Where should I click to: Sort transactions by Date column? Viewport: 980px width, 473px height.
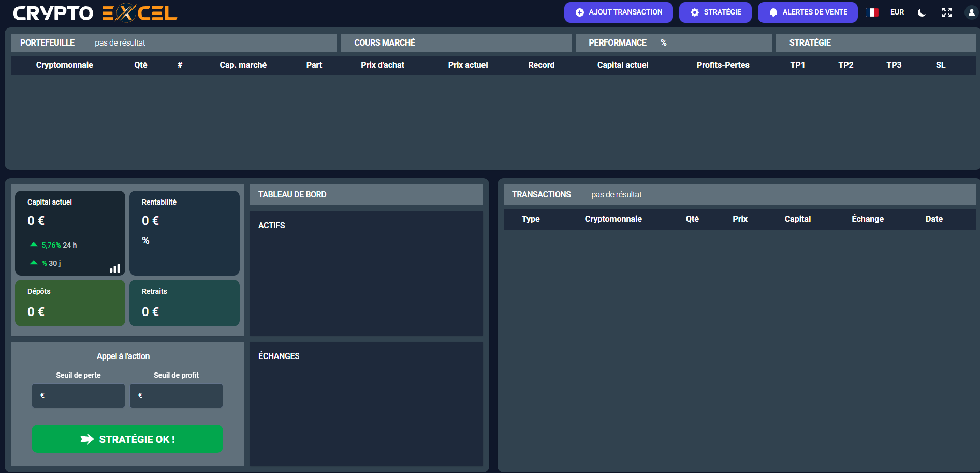933,219
